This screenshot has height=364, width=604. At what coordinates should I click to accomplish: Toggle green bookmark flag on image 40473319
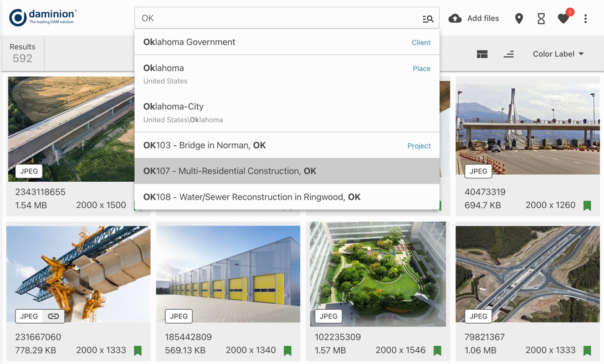click(x=587, y=206)
